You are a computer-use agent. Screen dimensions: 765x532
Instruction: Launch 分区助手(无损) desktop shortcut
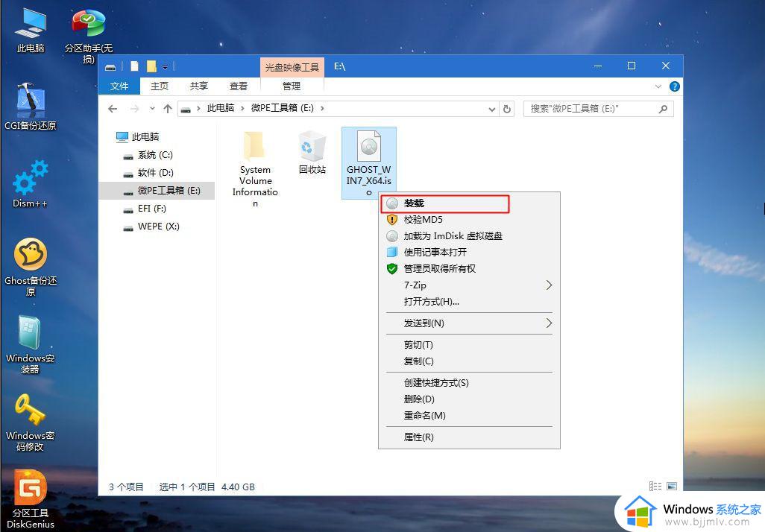88,35
